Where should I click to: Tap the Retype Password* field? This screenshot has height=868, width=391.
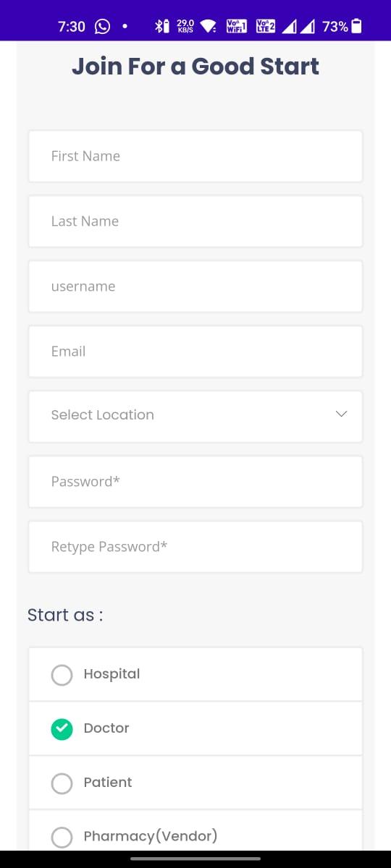tap(195, 547)
